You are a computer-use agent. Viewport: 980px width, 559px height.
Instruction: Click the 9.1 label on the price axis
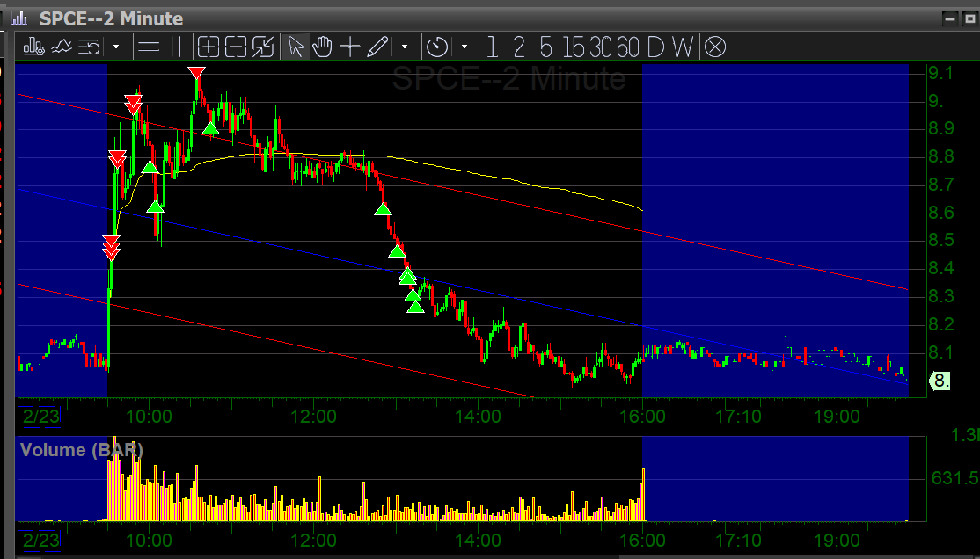click(940, 74)
